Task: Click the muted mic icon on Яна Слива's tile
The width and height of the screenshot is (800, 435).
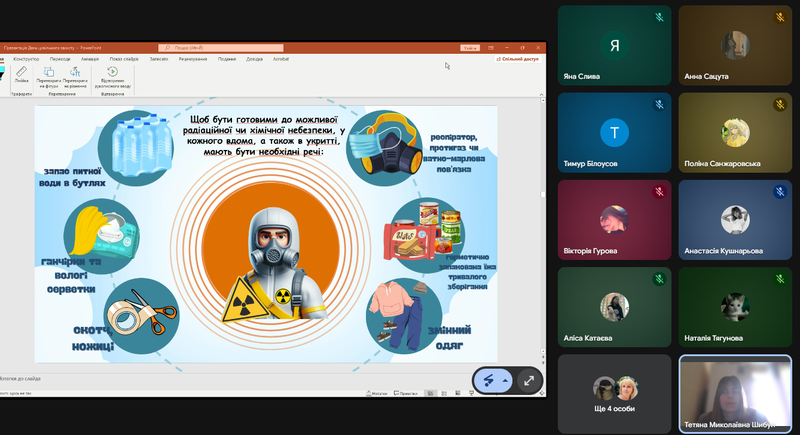Action: click(659, 17)
